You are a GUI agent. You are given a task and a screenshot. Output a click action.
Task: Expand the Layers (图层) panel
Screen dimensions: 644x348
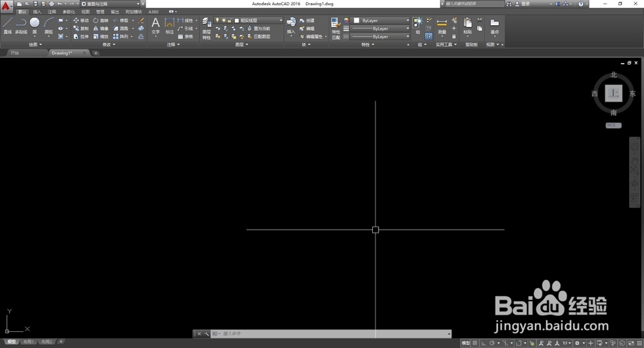click(241, 44)
